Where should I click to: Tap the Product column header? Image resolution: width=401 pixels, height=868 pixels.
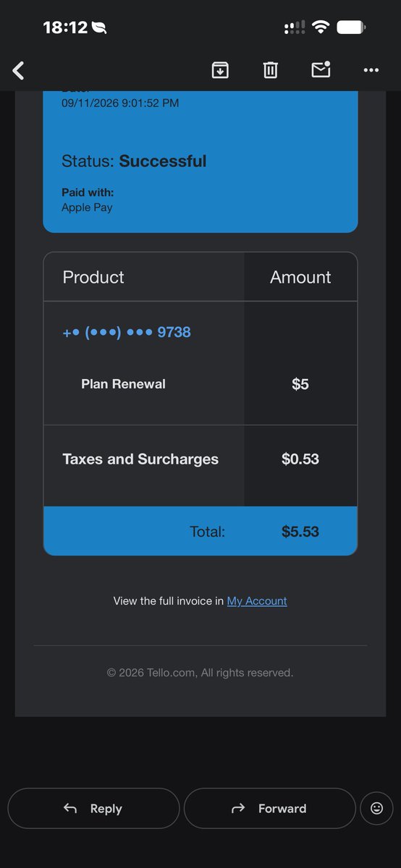93,277
